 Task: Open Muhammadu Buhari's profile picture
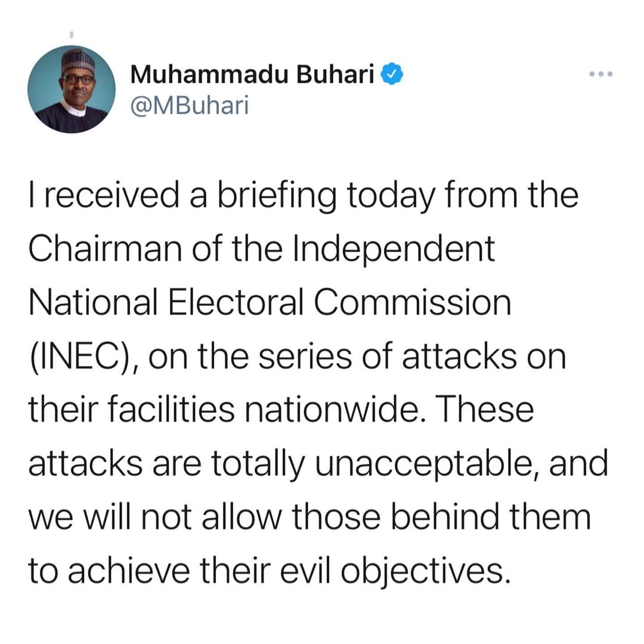pos(72,89)
